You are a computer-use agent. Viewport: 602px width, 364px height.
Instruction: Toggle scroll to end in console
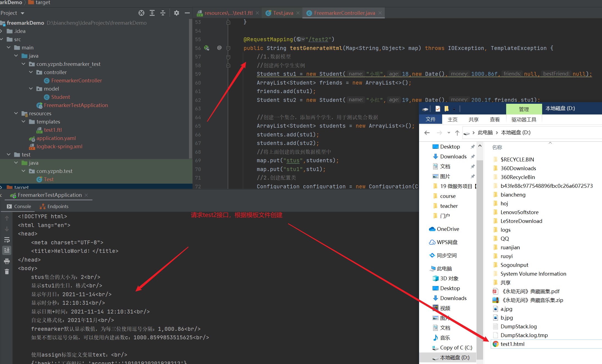point(7,250)
